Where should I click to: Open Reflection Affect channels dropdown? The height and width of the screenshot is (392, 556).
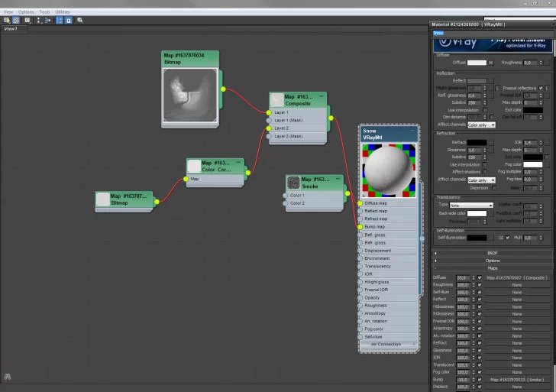click(481, 125)
